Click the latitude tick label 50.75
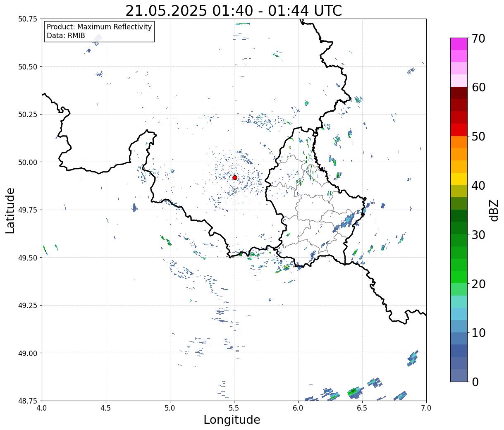The width and height of the screenshot is (504, 430). point(28,19)
